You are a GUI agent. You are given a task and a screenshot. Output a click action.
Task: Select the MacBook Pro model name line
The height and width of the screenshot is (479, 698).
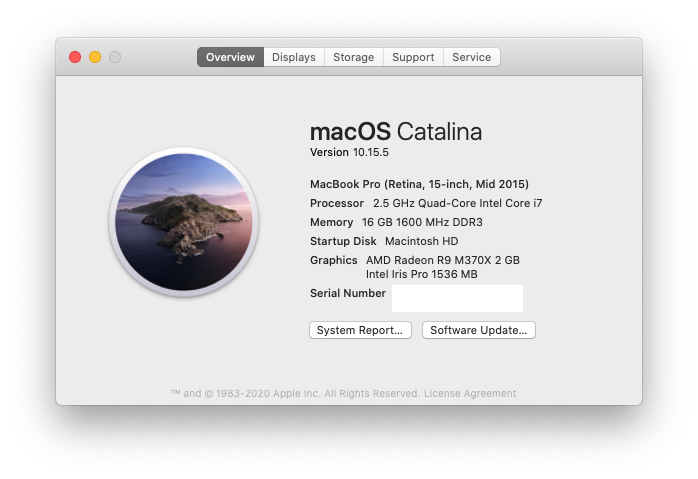[x=419, y=184]
